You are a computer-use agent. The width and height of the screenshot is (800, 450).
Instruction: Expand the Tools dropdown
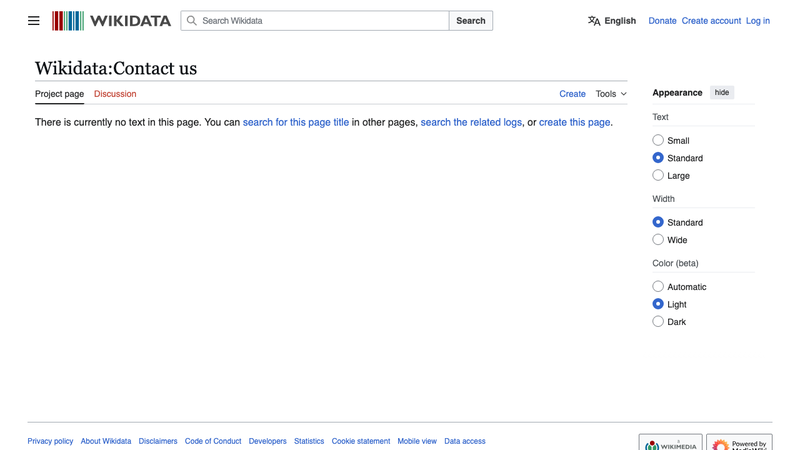[611, 94]
